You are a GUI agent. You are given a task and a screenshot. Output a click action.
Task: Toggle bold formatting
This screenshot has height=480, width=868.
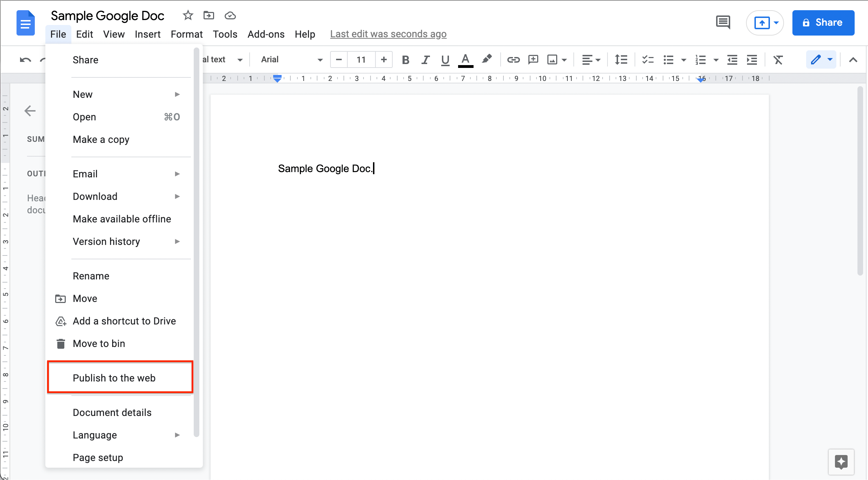point(405,60)
